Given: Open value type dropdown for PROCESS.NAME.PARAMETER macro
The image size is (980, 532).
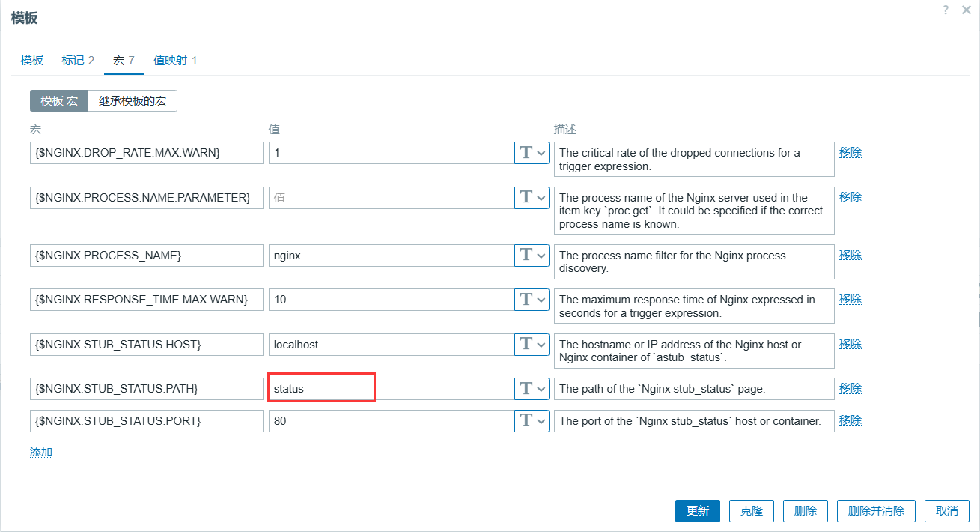Looking at the screenshot, I should coord(532,198).
